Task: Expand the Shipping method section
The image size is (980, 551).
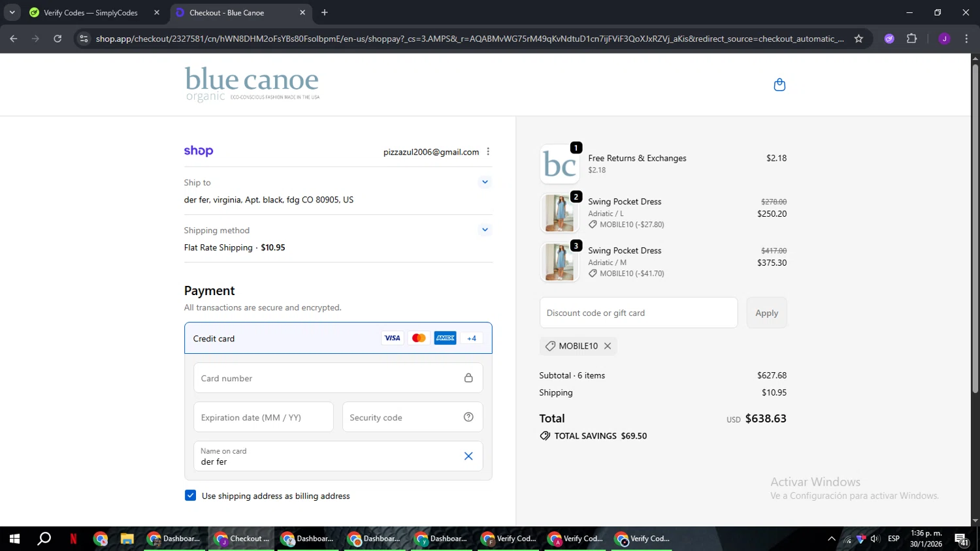Action: [485, 230]
